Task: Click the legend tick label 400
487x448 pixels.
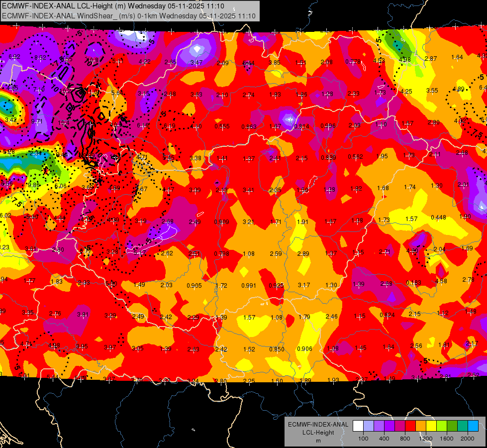Action: coord(384,439)
